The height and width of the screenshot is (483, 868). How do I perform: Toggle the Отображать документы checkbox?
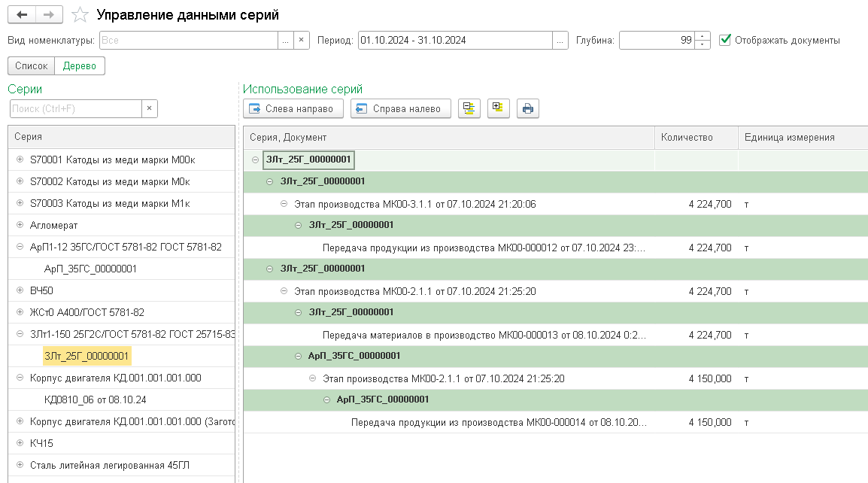pos(724,40)
